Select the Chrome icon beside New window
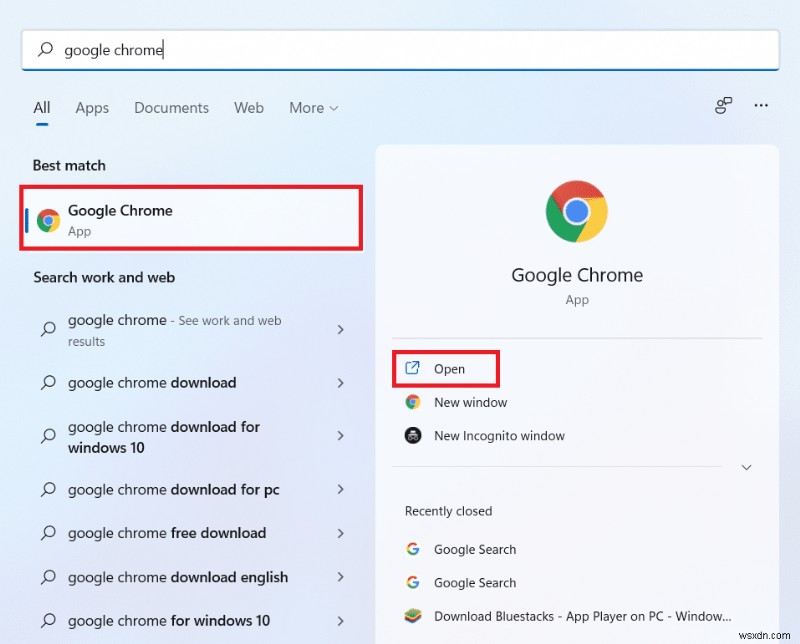This screenshot has width=800, height=644. tap(413, 402)
